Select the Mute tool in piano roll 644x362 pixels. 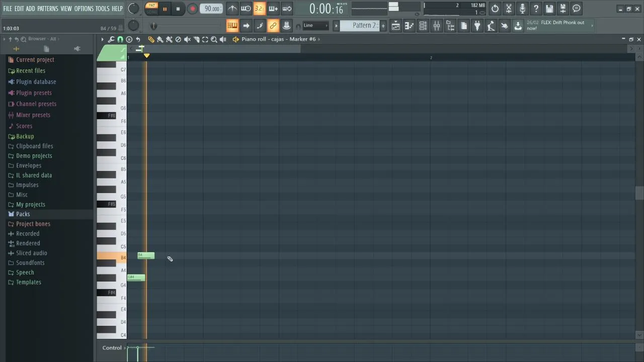click(x=187, y=39)
